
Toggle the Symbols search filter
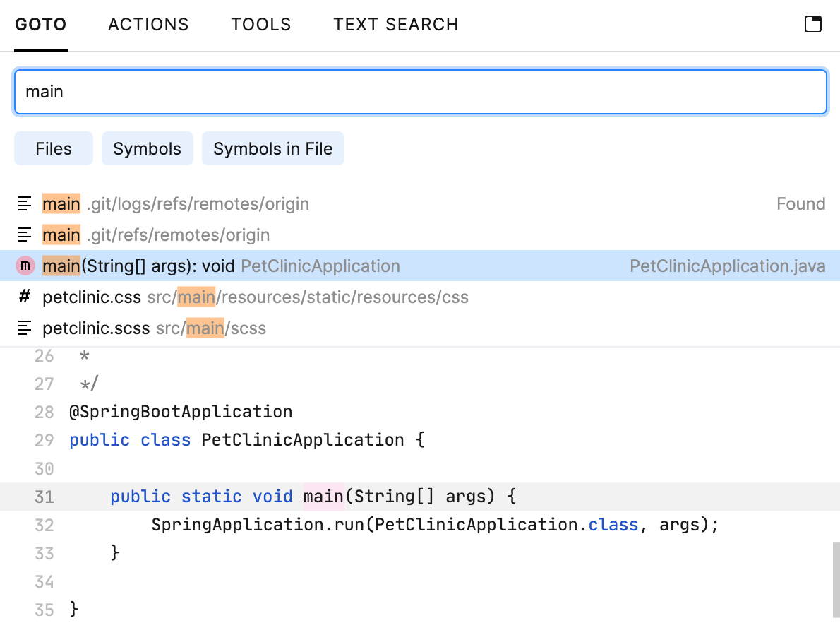click(x=147, y=148)
